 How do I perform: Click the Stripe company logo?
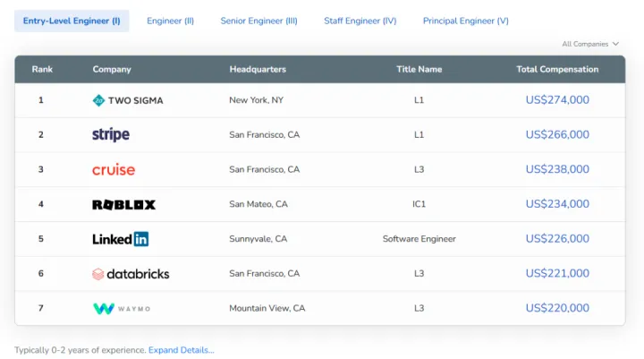point(111,135)
